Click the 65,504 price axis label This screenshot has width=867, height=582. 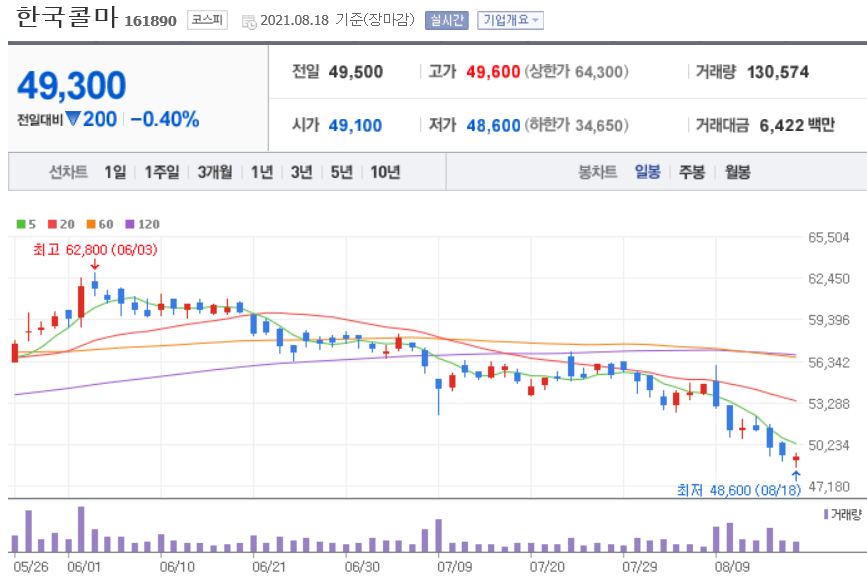point(829,237)
